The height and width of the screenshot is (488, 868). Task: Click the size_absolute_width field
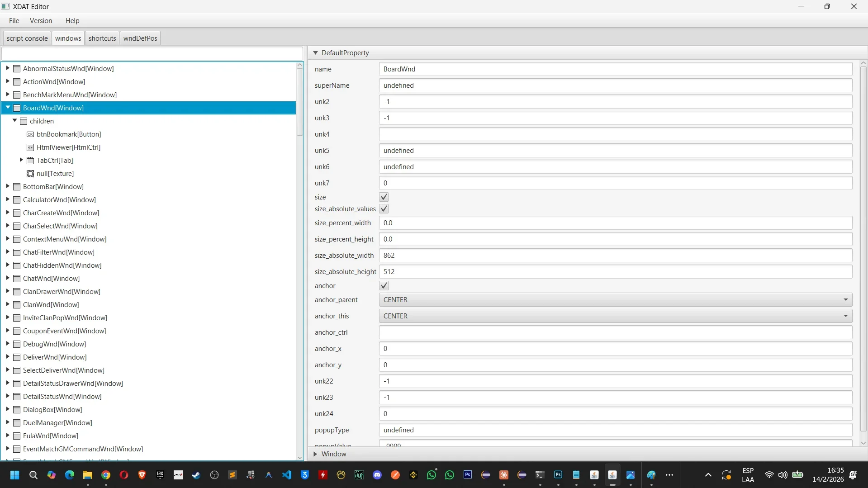pos(616,256)
